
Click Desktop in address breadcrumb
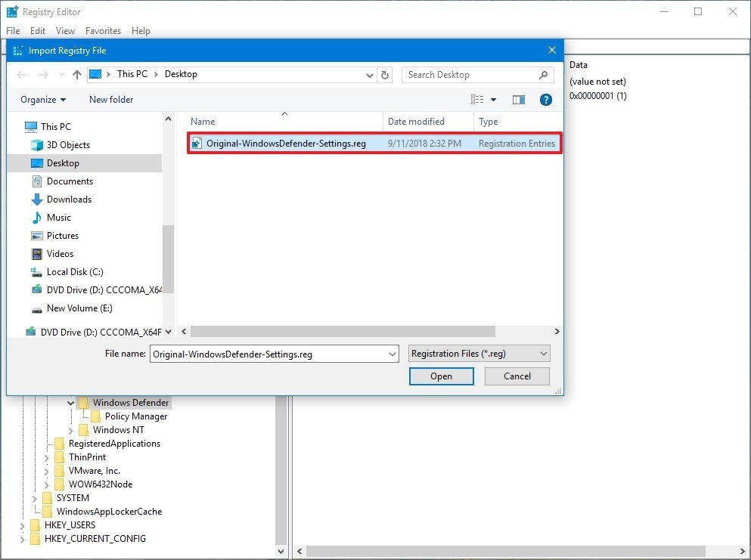coord(181,74)
